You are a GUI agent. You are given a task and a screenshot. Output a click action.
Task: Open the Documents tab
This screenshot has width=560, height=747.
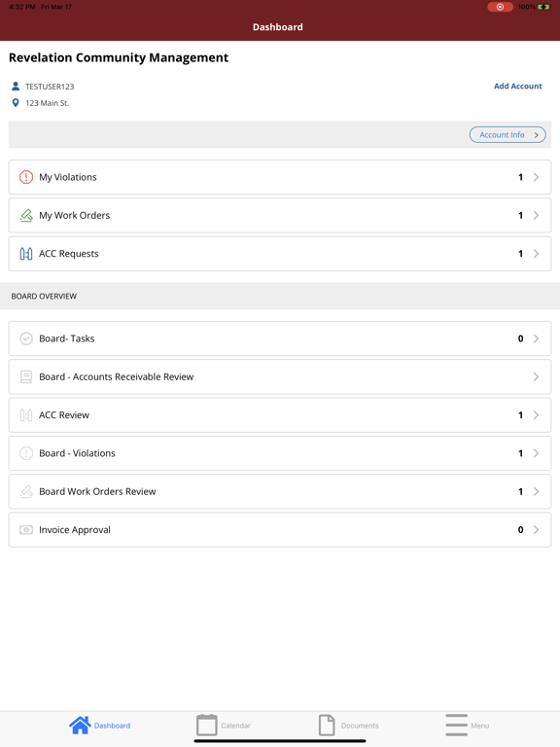coord(348,725)
